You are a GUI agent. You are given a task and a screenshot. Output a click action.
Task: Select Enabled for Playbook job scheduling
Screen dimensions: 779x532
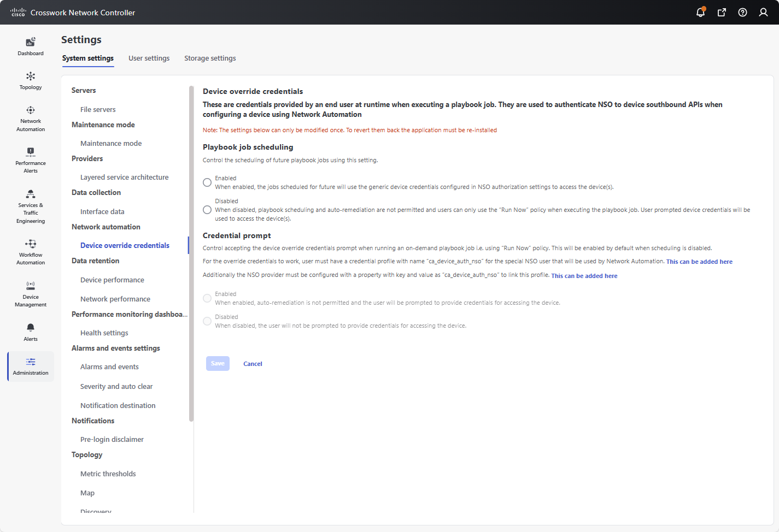click(207, 182)
